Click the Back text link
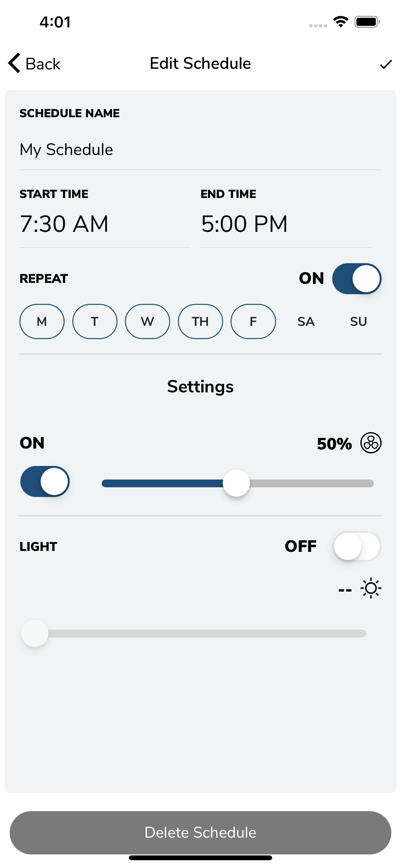Image resolution: width=401 pixels, height=868 pixels. click(x=43, y=64)
